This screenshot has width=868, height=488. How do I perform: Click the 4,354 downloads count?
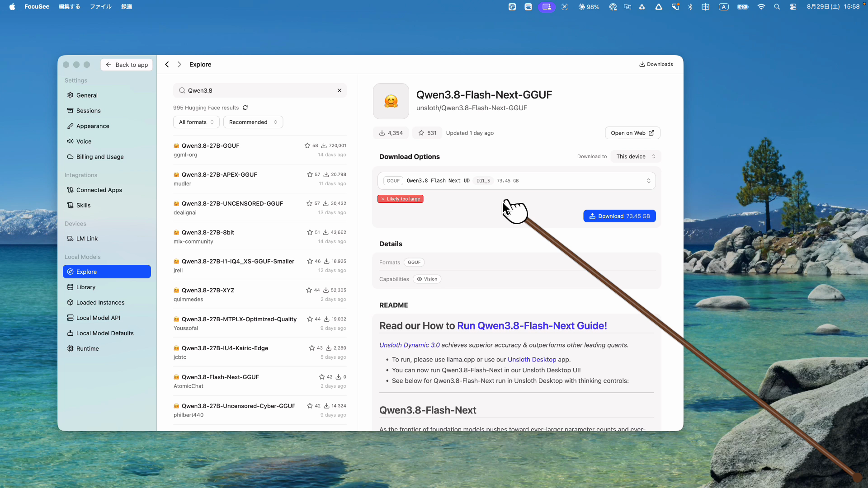pyautogui.click(x=391, y=133)
